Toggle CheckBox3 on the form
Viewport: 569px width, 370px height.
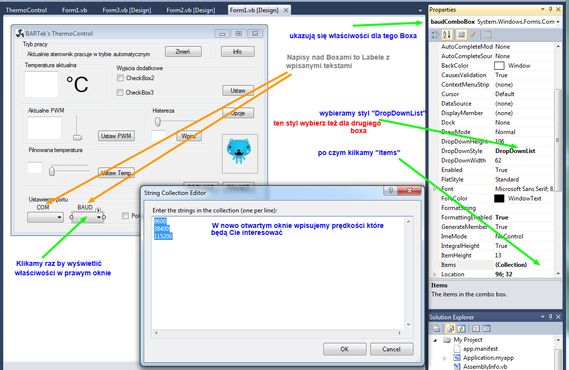point(120,92)
